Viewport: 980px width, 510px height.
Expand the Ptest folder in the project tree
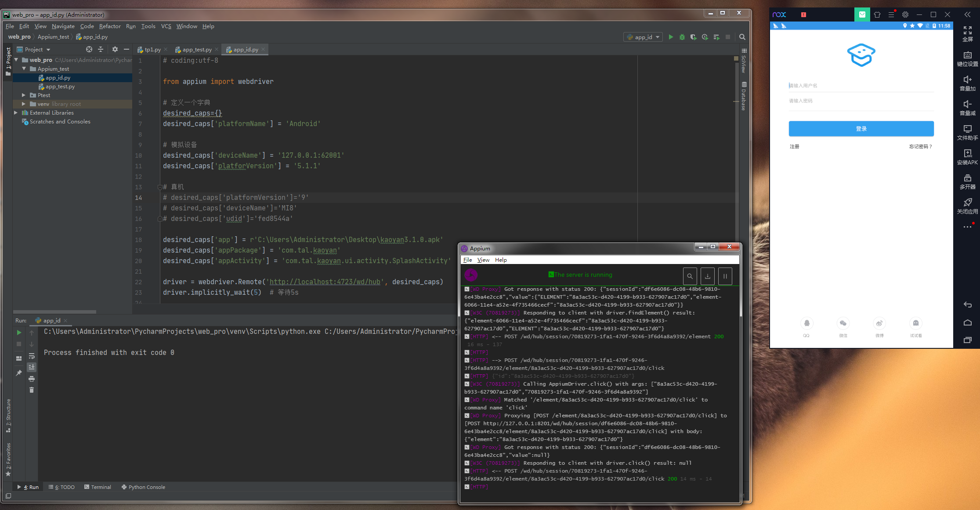coord(24,95)
